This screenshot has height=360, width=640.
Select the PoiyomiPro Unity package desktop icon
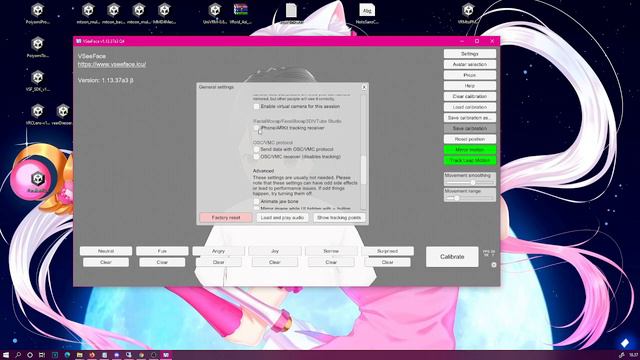(x=38, y=13)
